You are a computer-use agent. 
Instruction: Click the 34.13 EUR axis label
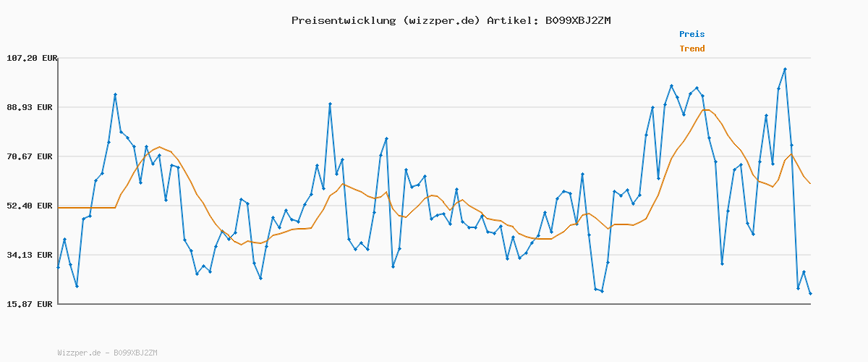click(x=31, y=255)
